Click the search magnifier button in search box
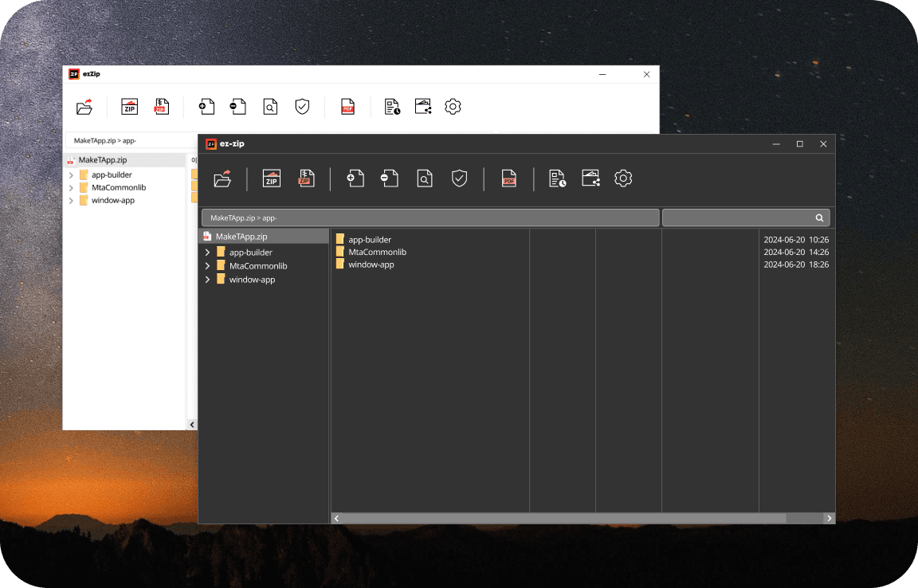The image size is (918, 588). pos(820,218)
